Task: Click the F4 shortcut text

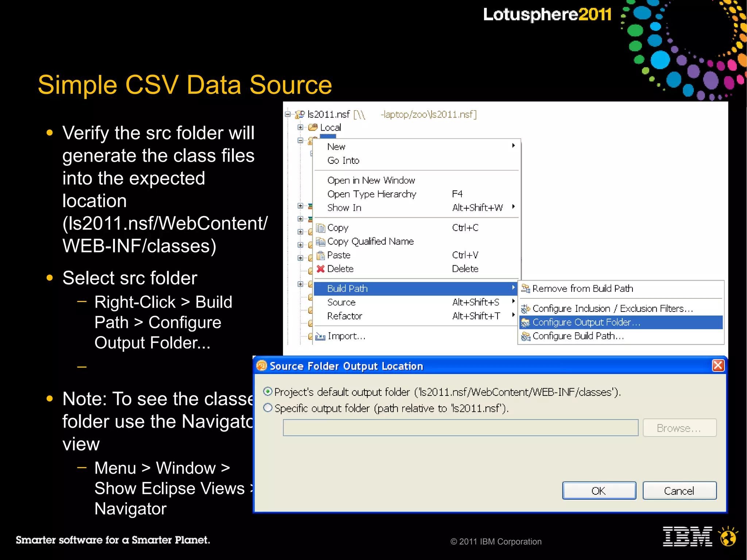Action: [457, 194]
